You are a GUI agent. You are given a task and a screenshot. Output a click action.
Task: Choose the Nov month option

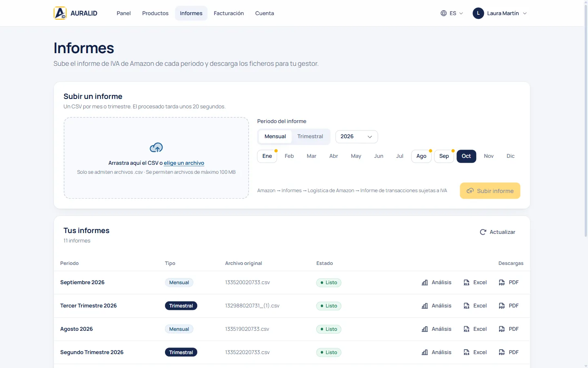click(489, 156)
